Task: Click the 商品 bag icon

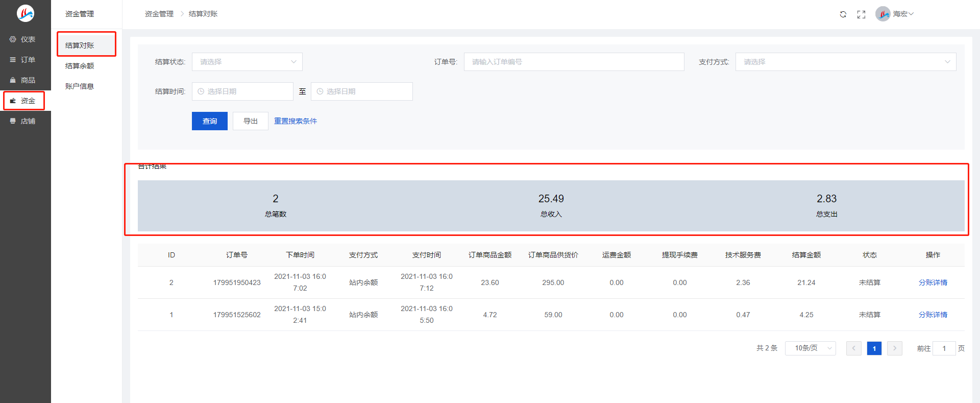Action: tap(13, 80)
